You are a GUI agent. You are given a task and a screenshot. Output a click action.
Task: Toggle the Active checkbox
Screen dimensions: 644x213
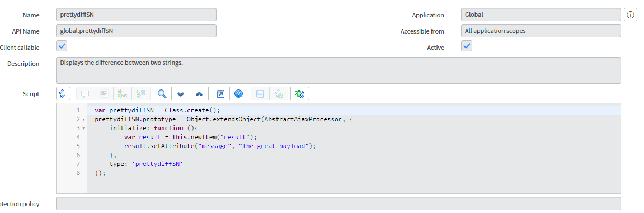pyautogui.click(x=467, y=46)
